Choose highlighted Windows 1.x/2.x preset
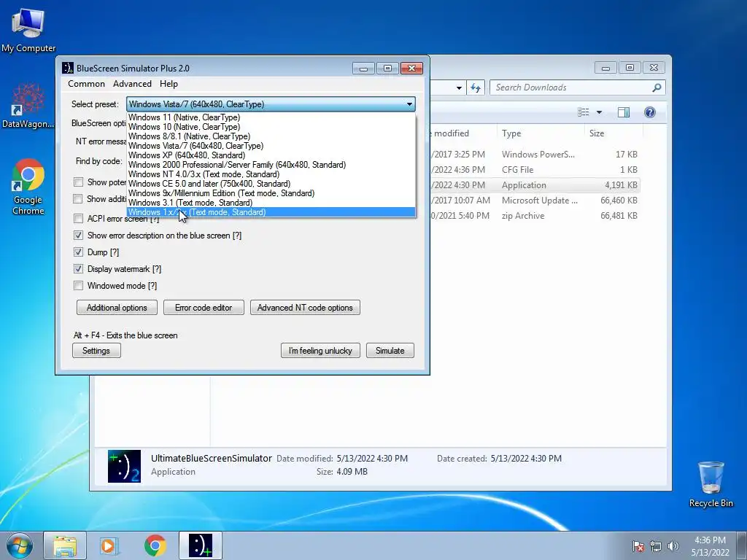The image size is (747, 560). (x=271, y=212)
